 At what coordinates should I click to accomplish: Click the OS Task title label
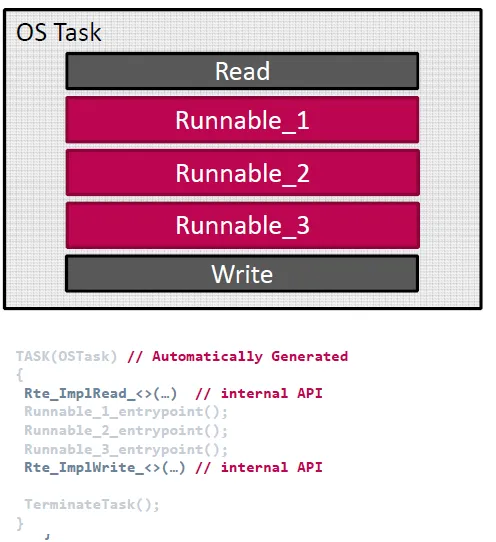58,32
